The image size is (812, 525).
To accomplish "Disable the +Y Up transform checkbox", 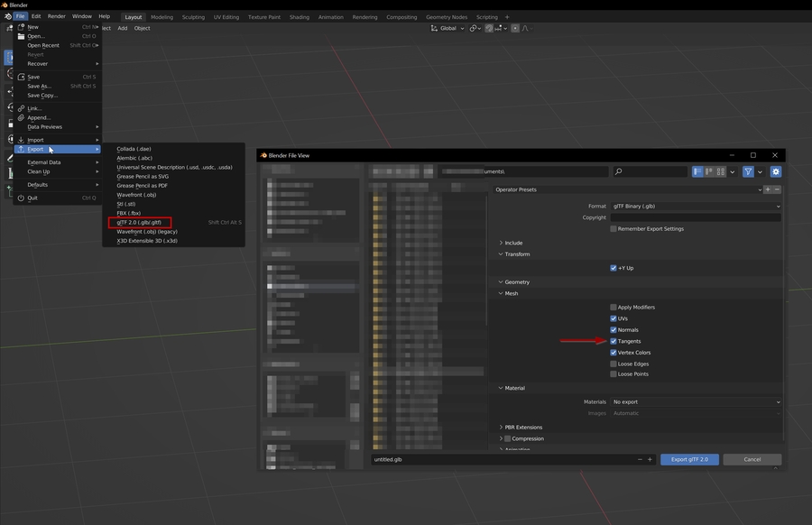I will coord(614,267).
